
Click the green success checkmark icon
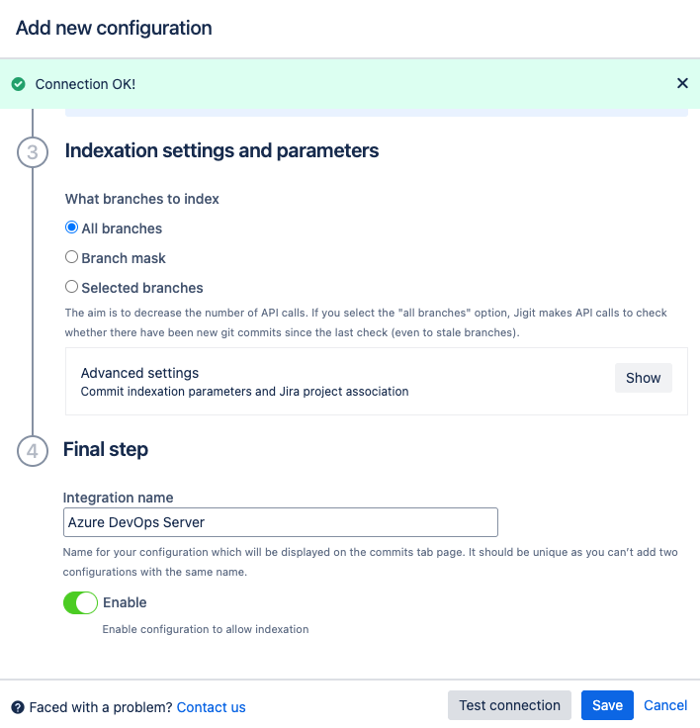[18, 85]
